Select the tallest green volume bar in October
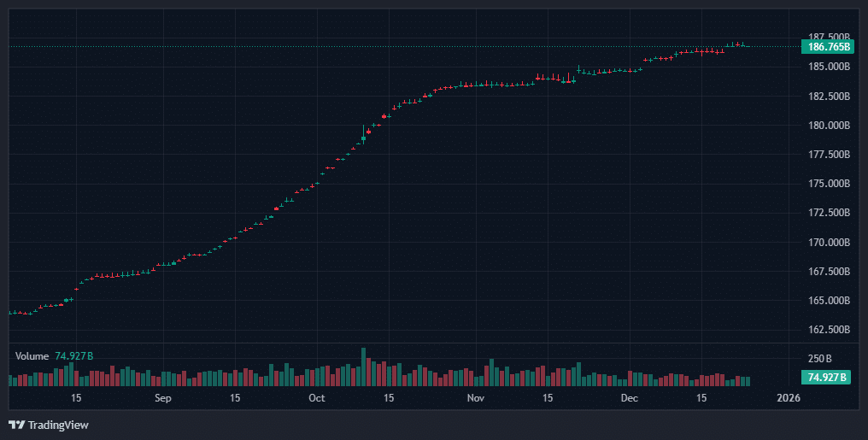The height and width of the screenshot is (440, 868). [363, 367]
